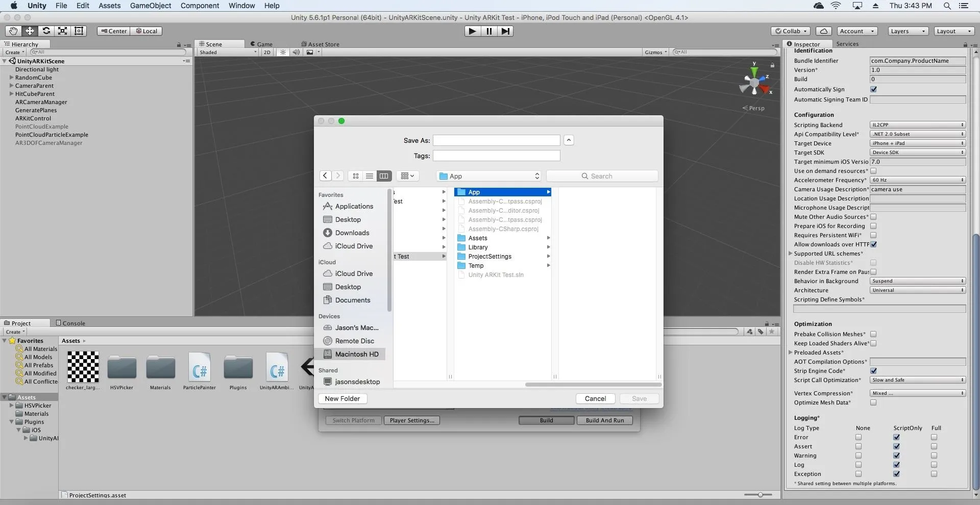Toggle scene audio speaker icon
The height and width of the screenshot is (505, 980).
point(296,52)
